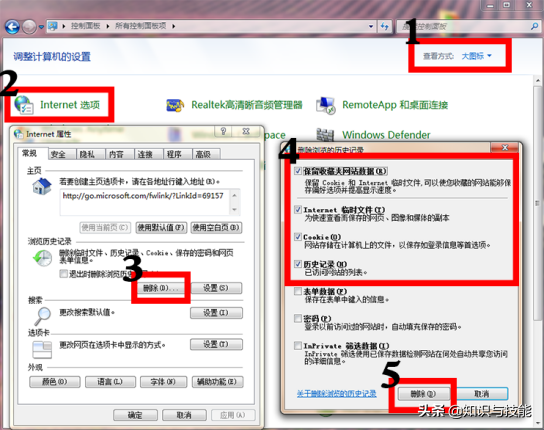Click 设置(T) button in 选项卡 section
This screenshot has height=430, width=544.
tap(216, 345)
